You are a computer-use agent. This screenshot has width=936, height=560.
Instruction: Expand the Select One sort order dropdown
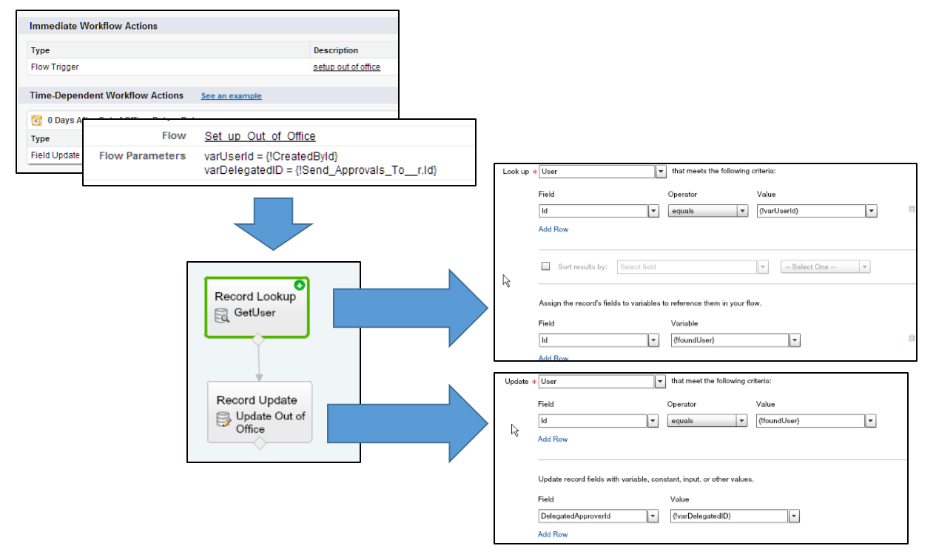pyautogui.click(x=865, y=267)
